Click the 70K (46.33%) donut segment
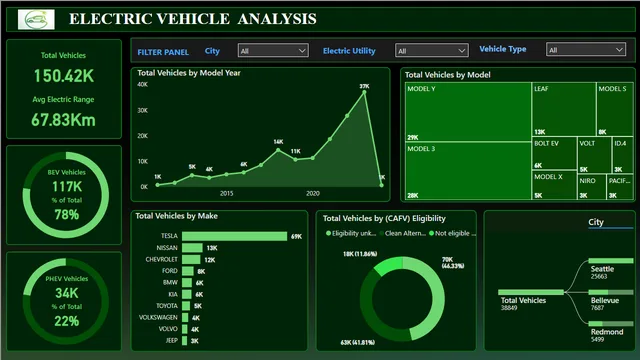This screenshot has height=360, width=640. coord(438,299)
